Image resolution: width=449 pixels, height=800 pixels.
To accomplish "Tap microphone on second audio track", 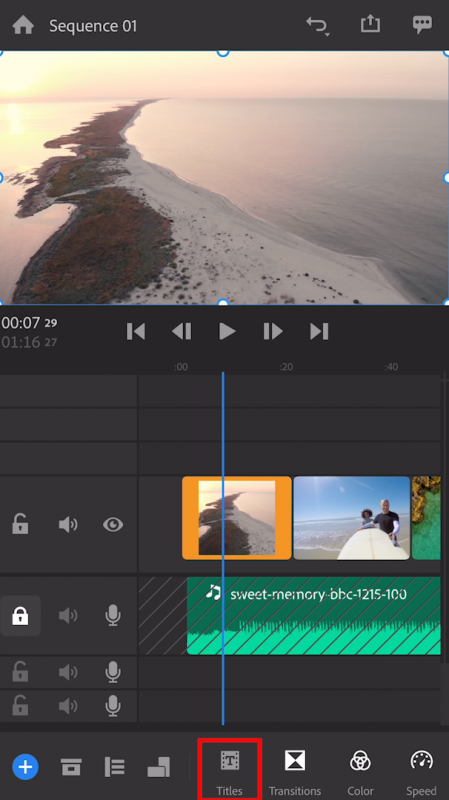I will coord(113,672).
